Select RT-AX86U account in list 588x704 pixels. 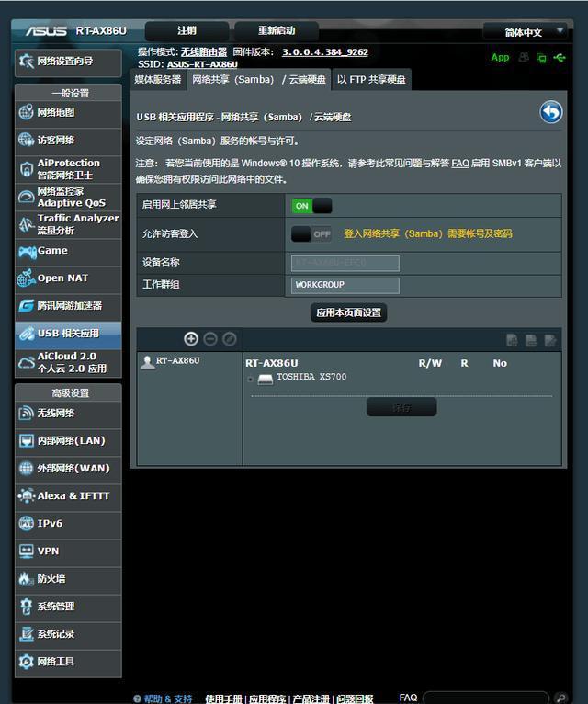pos(177,361)
